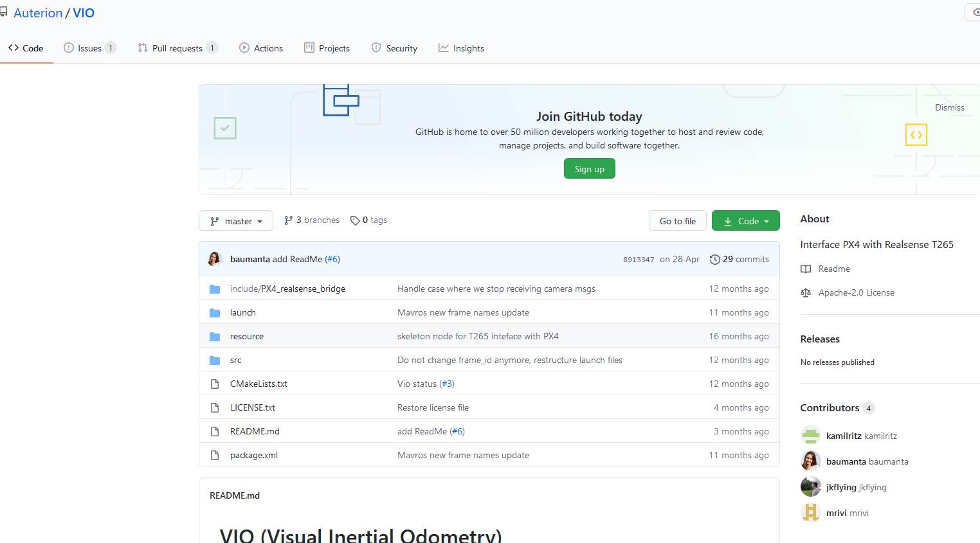Open the Vio status (#3) commit

[x=426, y=384]
